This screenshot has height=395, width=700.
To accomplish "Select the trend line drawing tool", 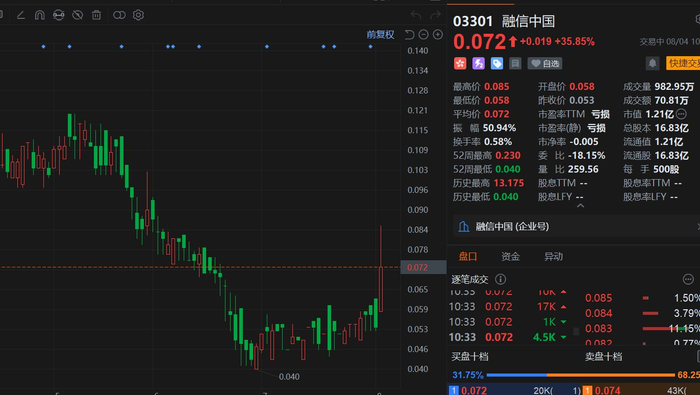I will (21, 15).
